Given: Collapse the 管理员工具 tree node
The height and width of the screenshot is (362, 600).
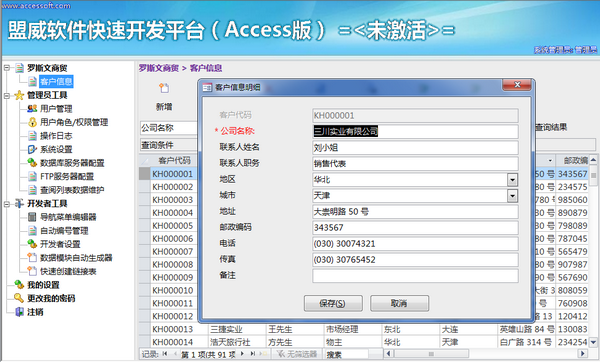Looking at the screenshot, I should coord(7,95).
